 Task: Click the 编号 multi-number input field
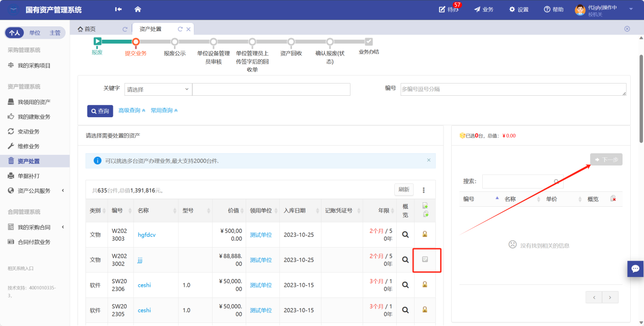[513, 90]
